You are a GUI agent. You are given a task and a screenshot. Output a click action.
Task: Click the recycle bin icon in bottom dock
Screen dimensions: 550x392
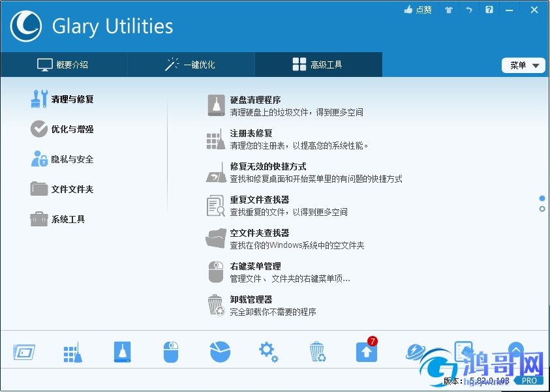318,352
